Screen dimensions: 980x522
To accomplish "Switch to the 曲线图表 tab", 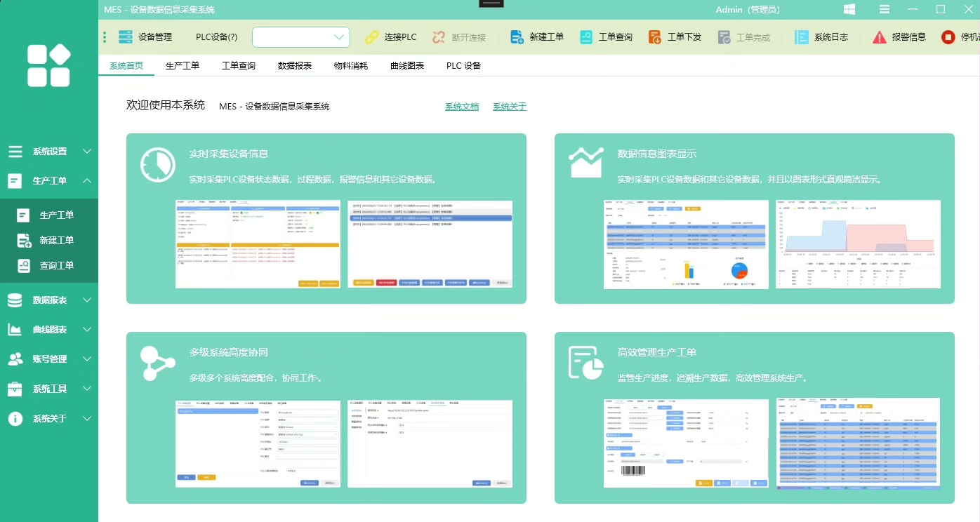I will click(x=407, y=66).
